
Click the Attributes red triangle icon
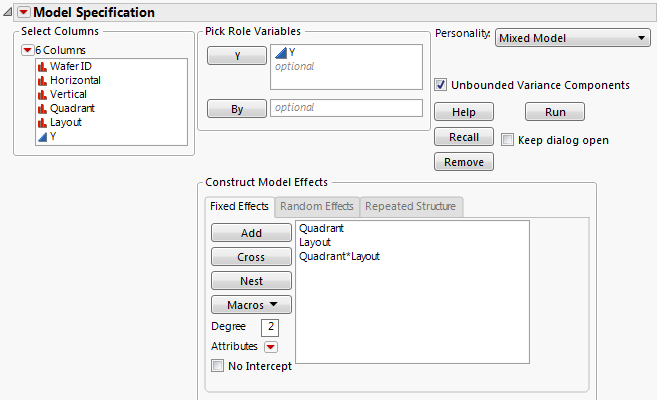270,347
